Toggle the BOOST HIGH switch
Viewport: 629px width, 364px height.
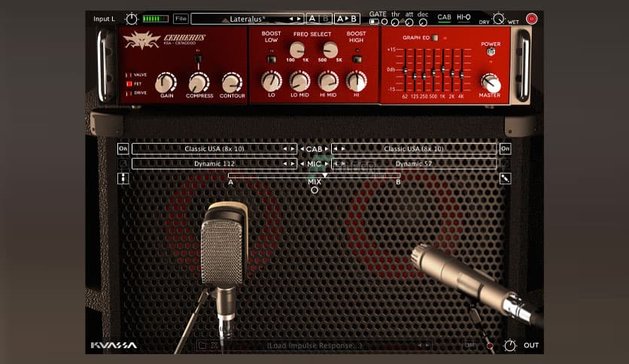pos(357,59)
